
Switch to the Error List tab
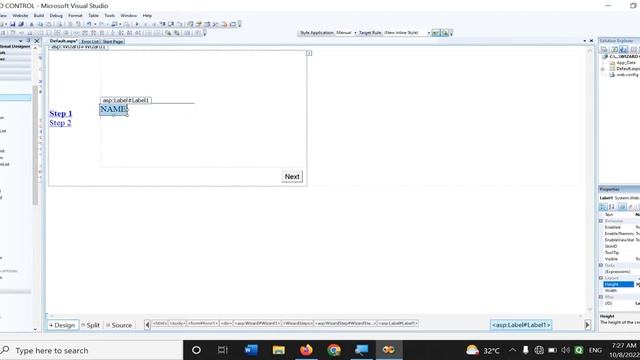[90, 42]
